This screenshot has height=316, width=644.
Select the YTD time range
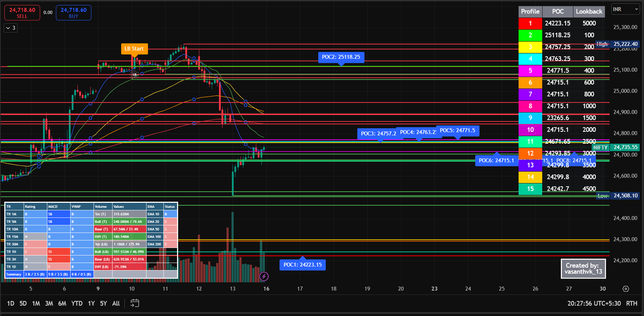click(77, 303)
